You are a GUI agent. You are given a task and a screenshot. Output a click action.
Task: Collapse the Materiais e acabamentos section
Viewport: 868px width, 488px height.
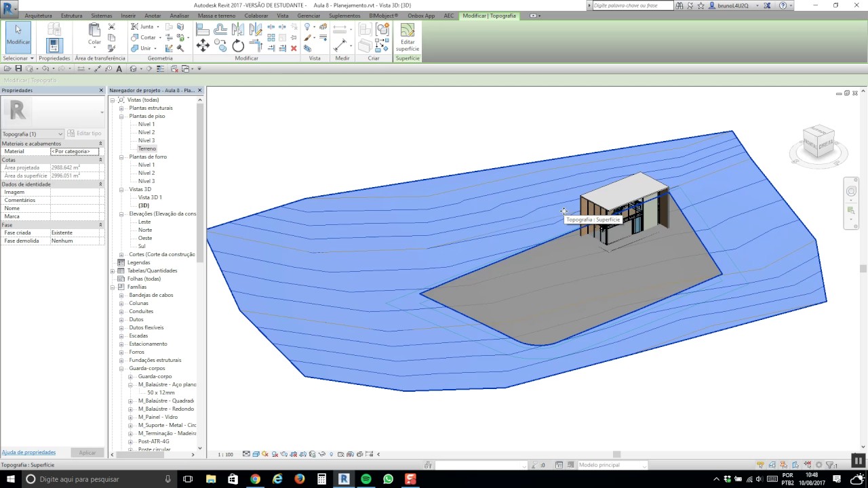click(x=100, y=144)
